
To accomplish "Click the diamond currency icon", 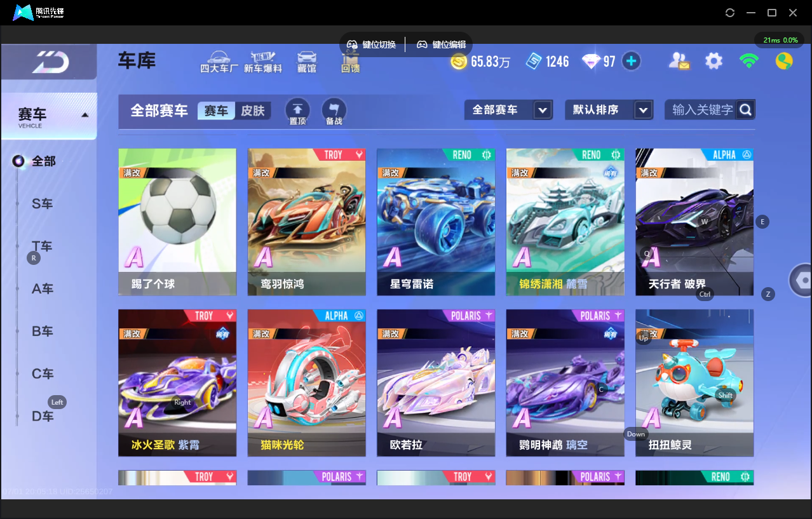I will point(591,61).
